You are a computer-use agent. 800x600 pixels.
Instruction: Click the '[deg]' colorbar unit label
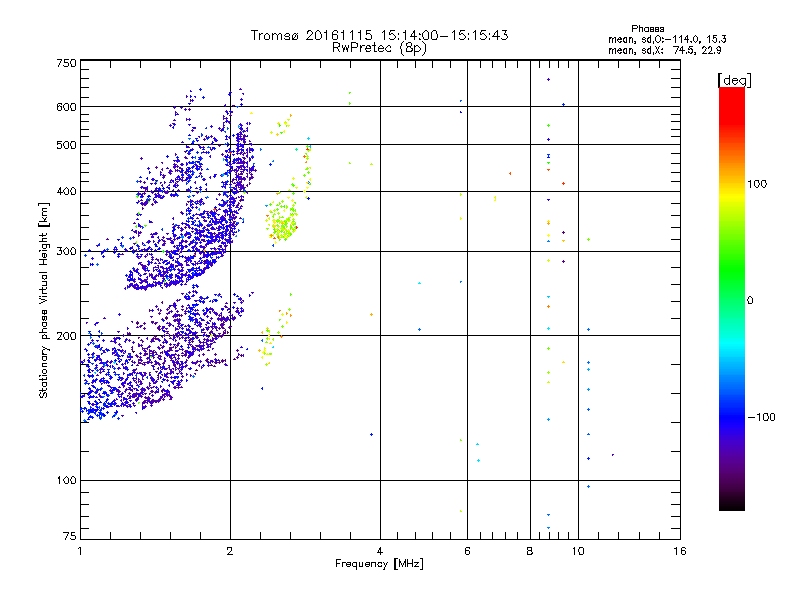(x=734, y=80)
